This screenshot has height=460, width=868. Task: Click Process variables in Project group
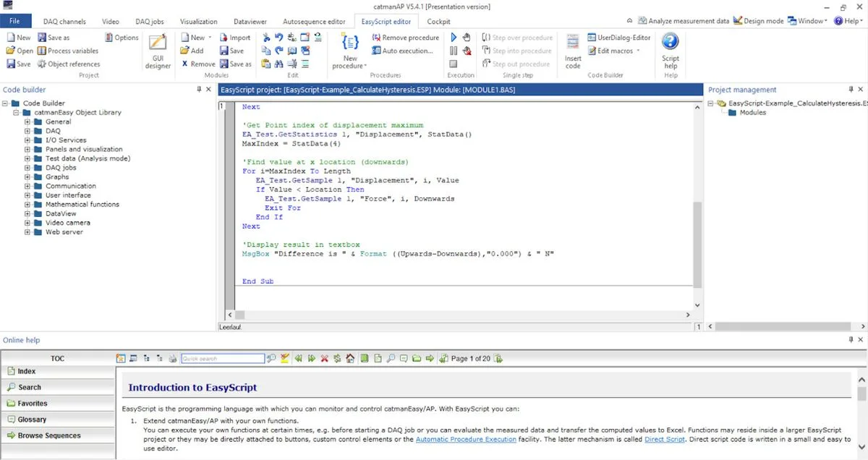67,51
